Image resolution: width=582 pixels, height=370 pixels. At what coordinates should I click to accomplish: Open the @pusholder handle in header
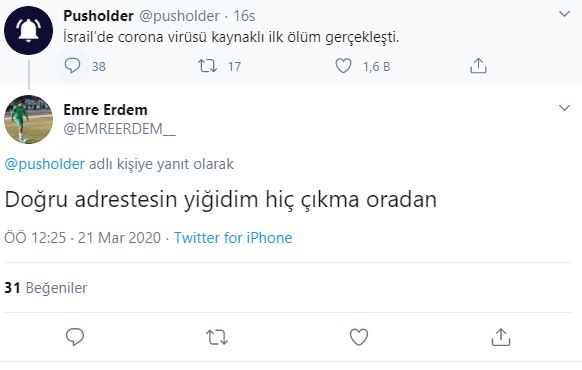179,16
